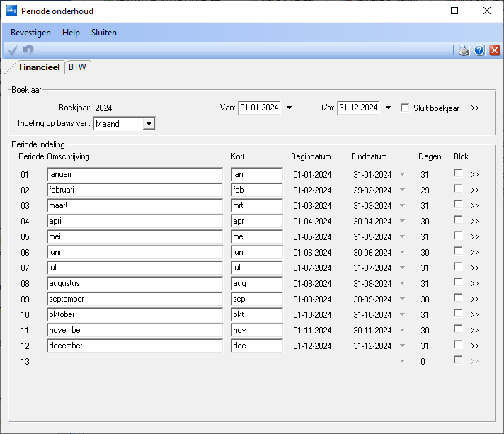Click the confirm checkmark toolbar icon
The image size is (504, 434).
[x=12, y=50]
